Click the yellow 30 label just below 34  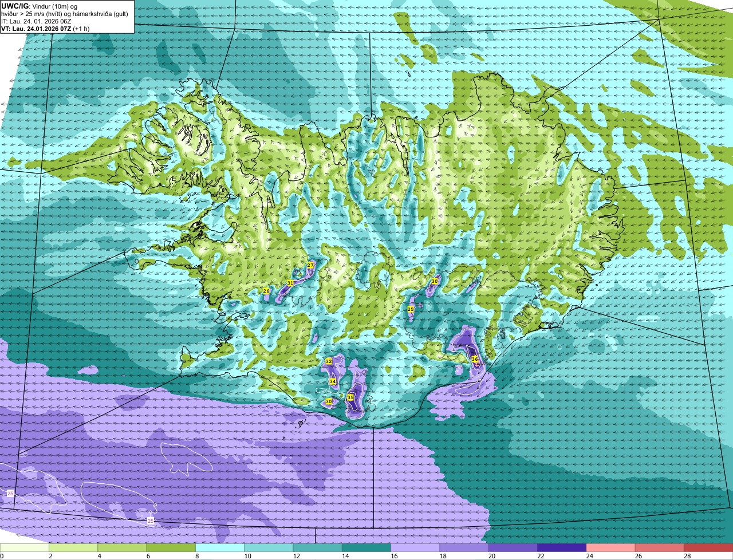coord(329,401)
